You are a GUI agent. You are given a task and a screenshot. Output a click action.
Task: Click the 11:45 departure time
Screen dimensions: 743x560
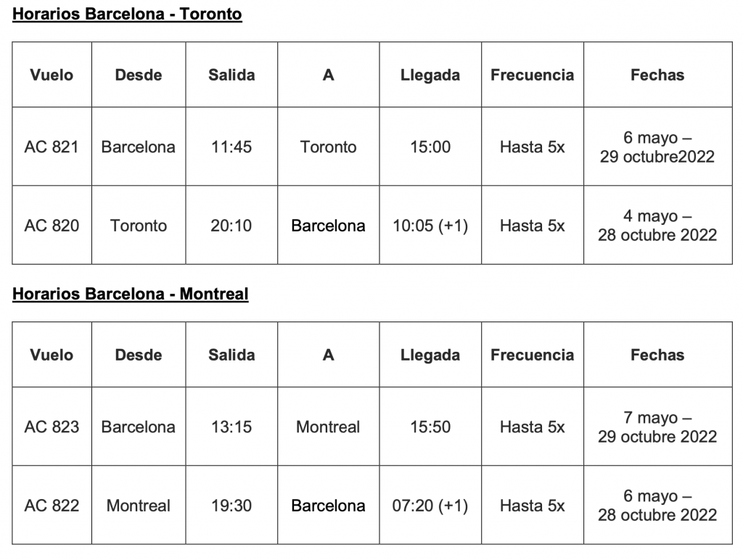click(x=231, y=147)
